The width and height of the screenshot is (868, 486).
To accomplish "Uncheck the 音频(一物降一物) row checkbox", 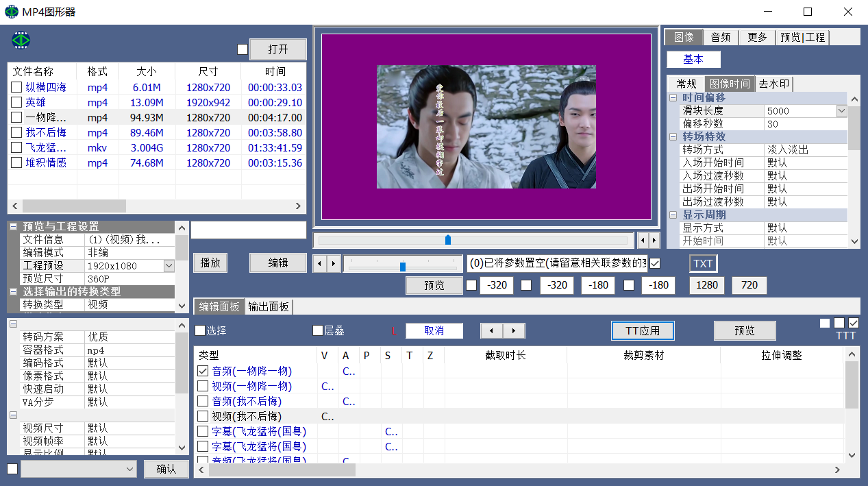I will tap(203, 371).
